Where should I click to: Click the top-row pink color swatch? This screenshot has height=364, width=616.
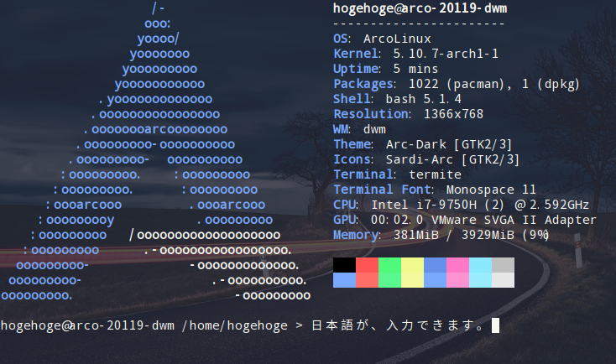(457, 265)
